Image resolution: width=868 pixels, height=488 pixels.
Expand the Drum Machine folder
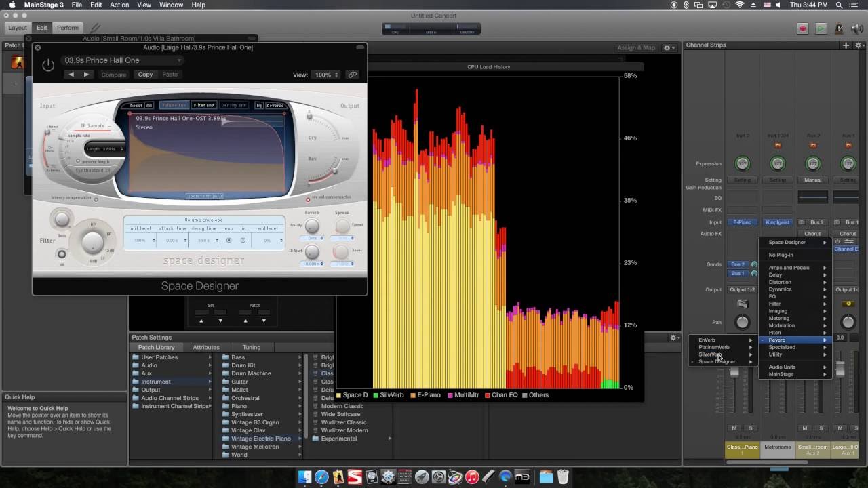pos(262,373)
